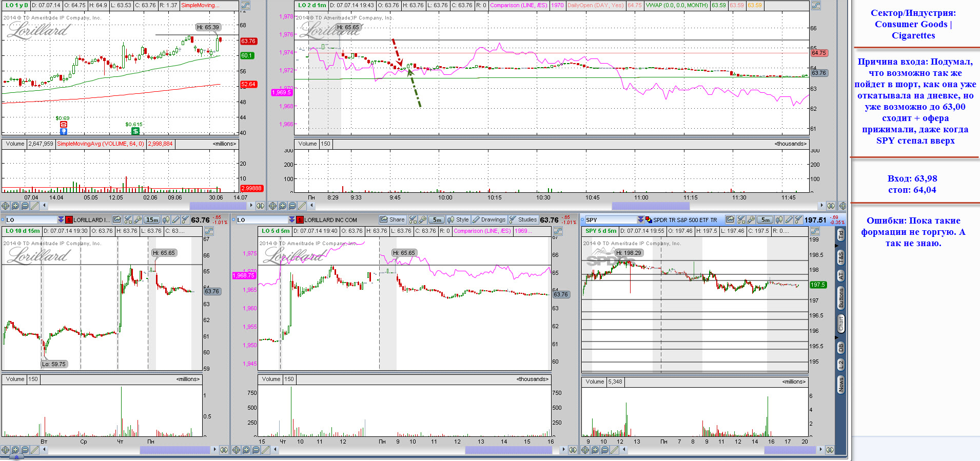Open the DB side tab
980x461 pixels.
841,348
